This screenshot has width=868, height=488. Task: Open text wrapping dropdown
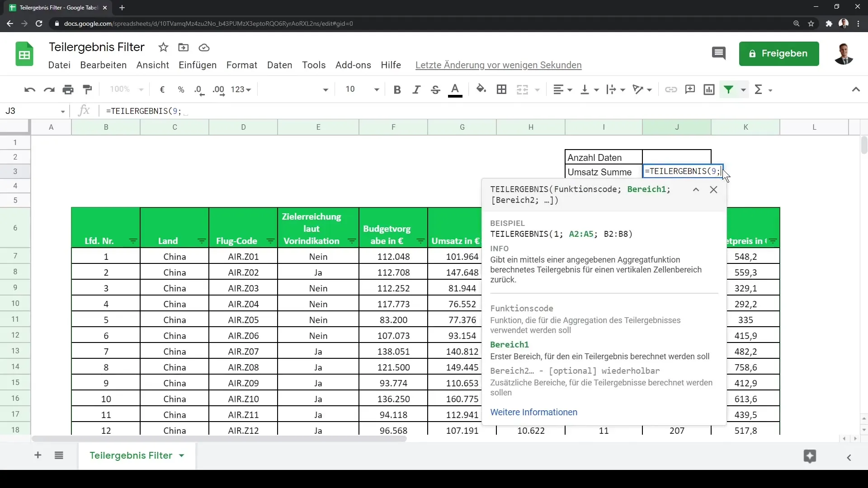pos(616,89)
